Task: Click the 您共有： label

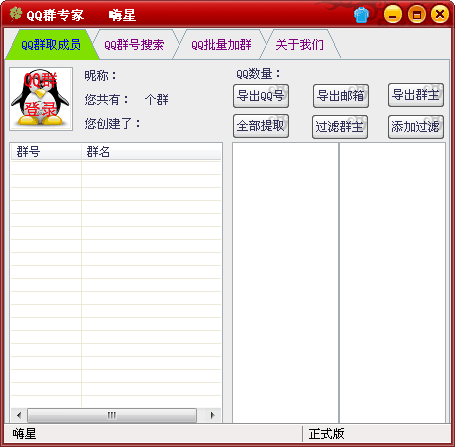Action: (x=106, y=100)
